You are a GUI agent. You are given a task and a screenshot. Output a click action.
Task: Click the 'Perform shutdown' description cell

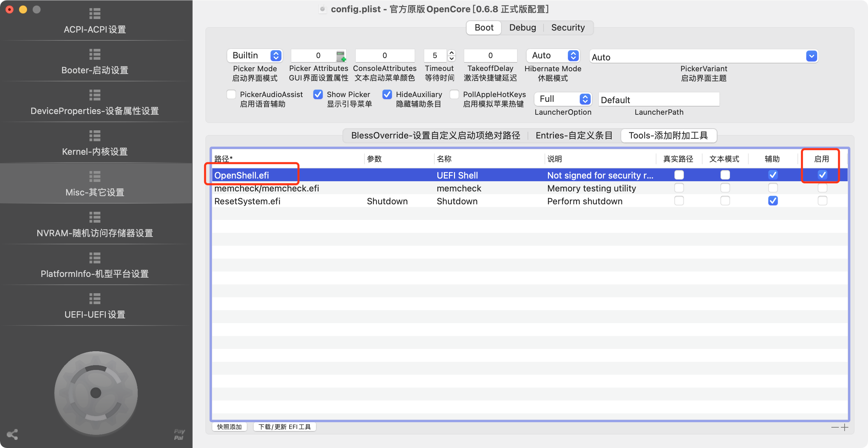[x=600, y=201]
